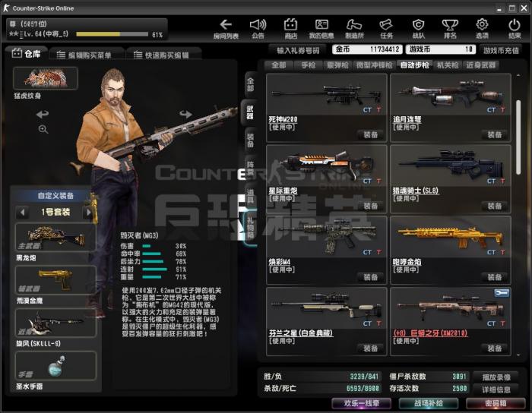Open the password box (密码箱) button

(x=496, y=404)
